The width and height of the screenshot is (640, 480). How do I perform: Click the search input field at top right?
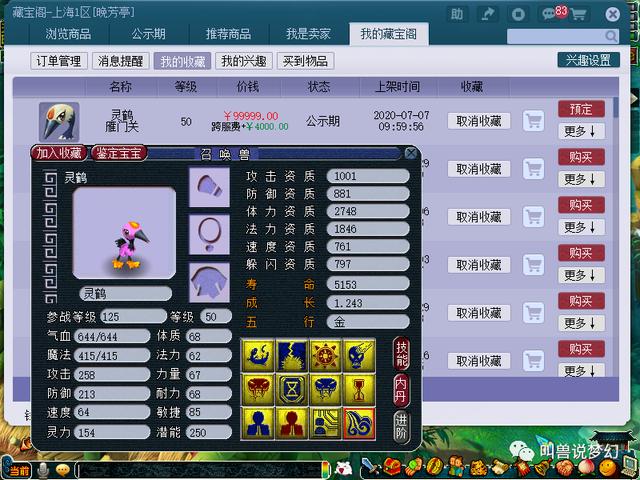click(x=556, y=36)
